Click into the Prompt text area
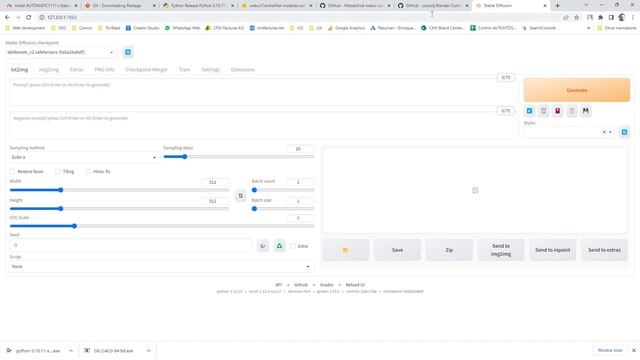This screenshot has width=640, height=360. (263, 92)
